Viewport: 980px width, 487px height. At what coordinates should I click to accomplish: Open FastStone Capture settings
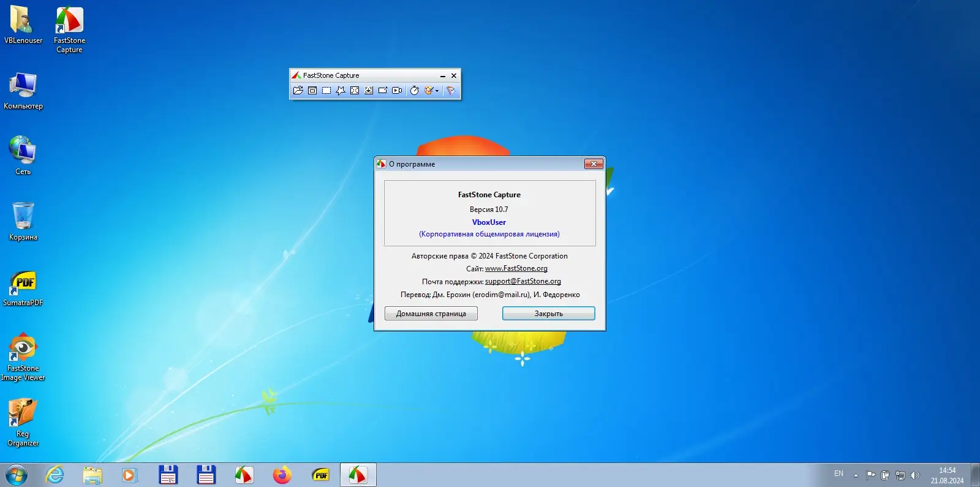pos(451,91)
